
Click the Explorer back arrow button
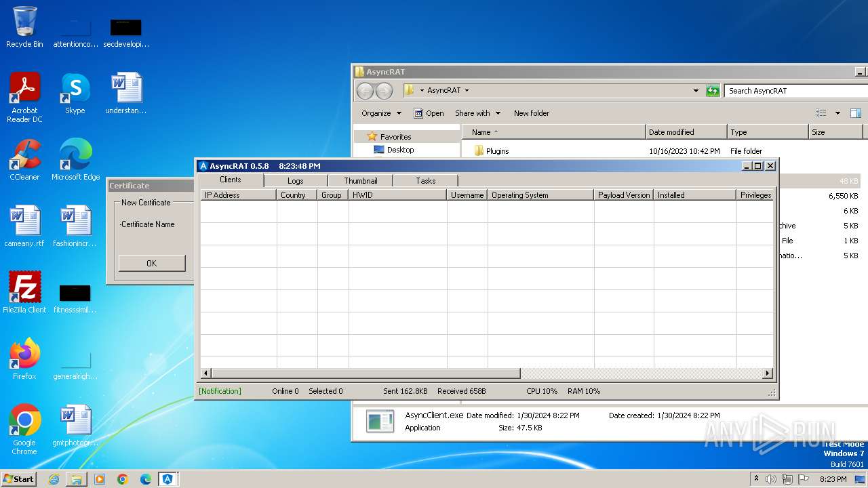pos(365,91)
